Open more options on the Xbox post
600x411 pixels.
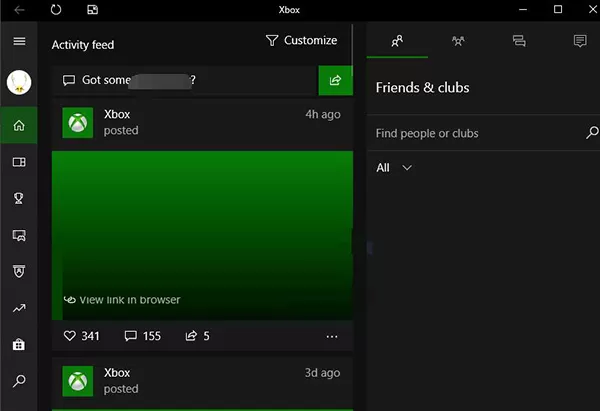pos(332,336)
